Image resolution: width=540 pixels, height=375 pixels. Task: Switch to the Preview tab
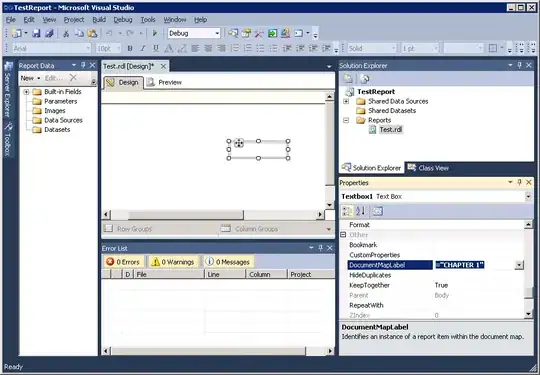[x=164, y=83]
